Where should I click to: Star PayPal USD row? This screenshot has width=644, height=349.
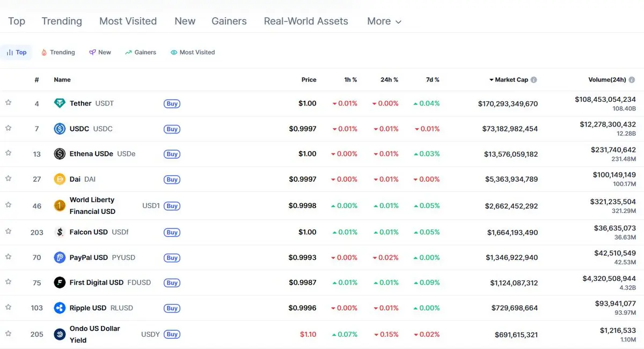coord(9,256)
